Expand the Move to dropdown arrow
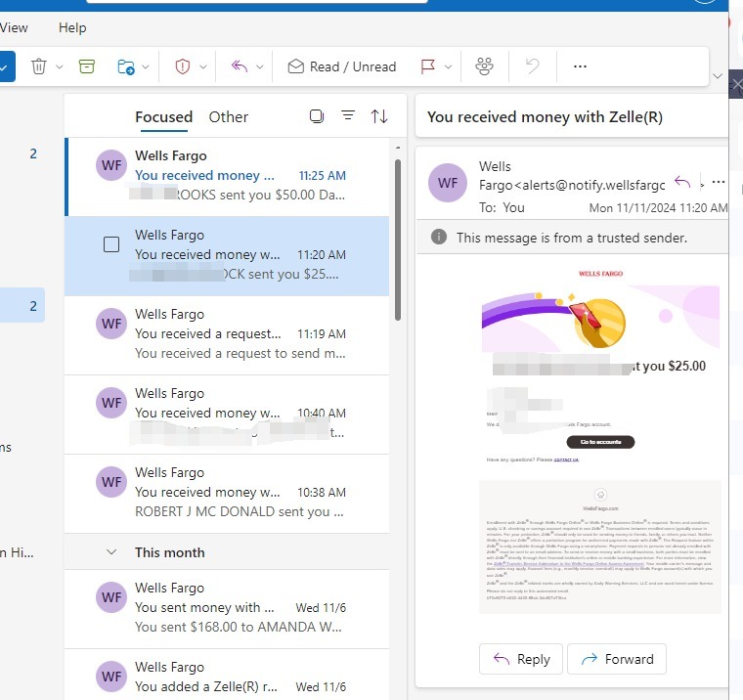This screenshot has height=700, width=743. (x=146, y=66)
